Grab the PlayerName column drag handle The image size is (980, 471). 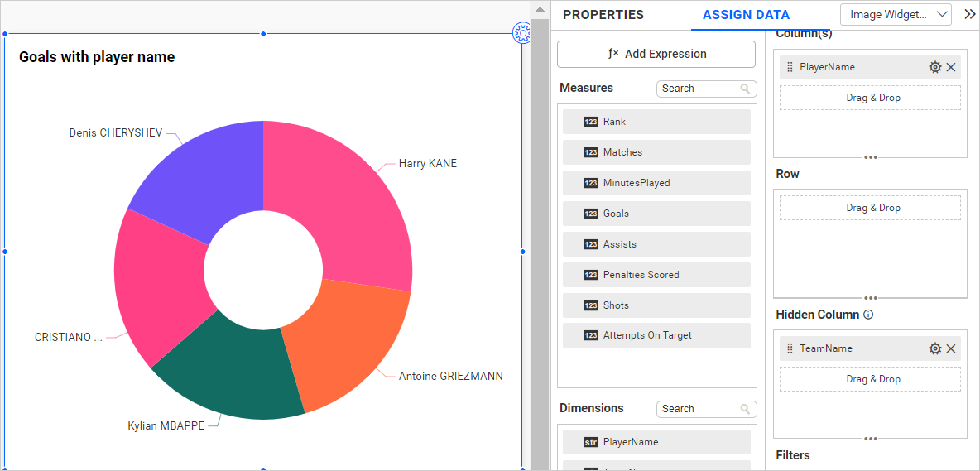tap(790, 67)
